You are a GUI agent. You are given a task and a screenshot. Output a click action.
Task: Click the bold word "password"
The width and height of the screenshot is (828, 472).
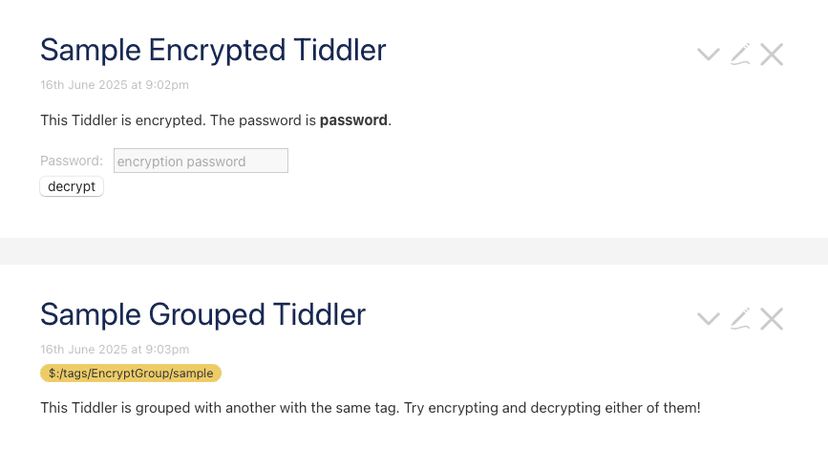click(353, 120)
